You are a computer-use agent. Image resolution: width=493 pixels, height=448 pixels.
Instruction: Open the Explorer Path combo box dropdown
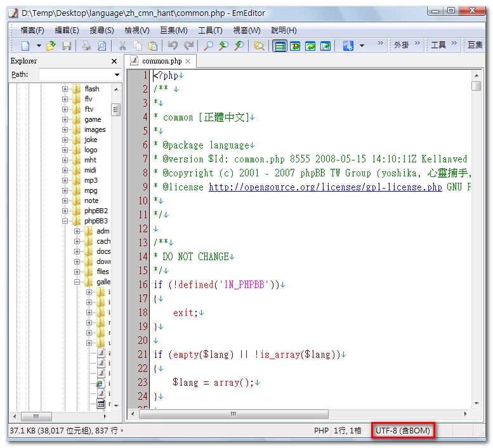(117, 74)
